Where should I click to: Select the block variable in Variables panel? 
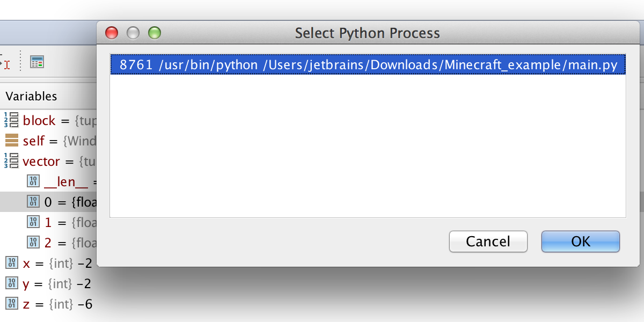(40, 121)
